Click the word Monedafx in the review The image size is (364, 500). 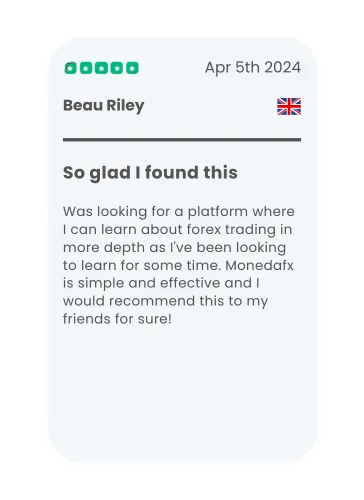pyautogui.click(x=259, y=265)
